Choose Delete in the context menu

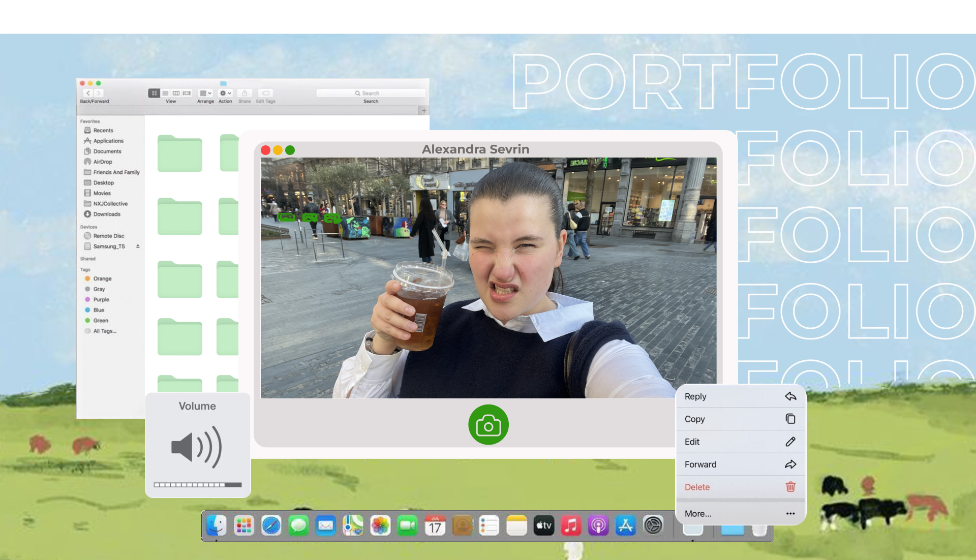tap(740, 487)
